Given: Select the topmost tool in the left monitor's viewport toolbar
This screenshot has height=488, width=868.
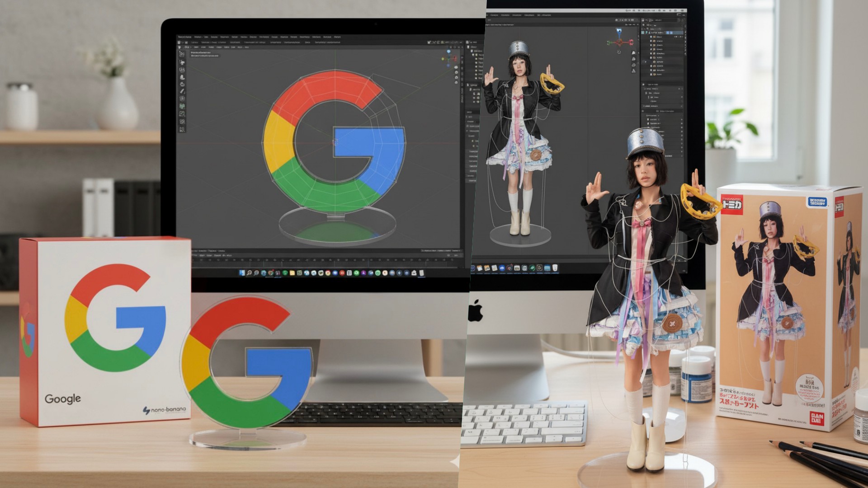Looking at the screenshot, I should coord(182,53).
